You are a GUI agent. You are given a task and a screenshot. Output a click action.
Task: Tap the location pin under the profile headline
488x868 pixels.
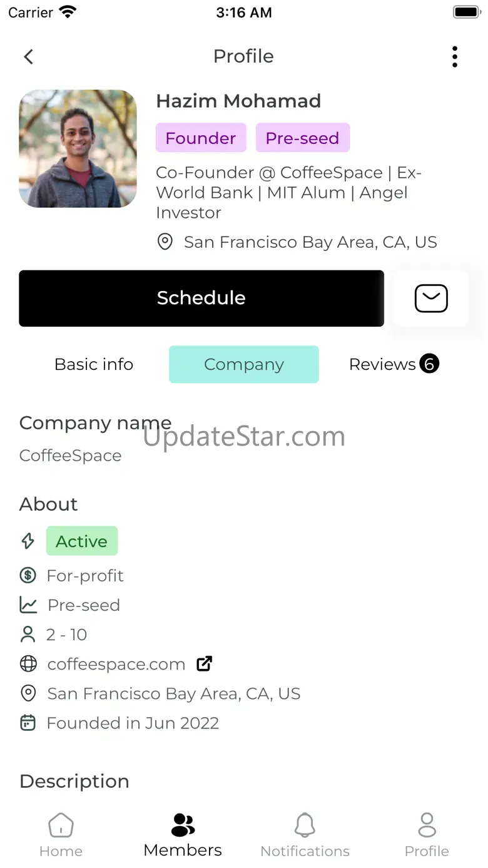(x=165, y=242)
